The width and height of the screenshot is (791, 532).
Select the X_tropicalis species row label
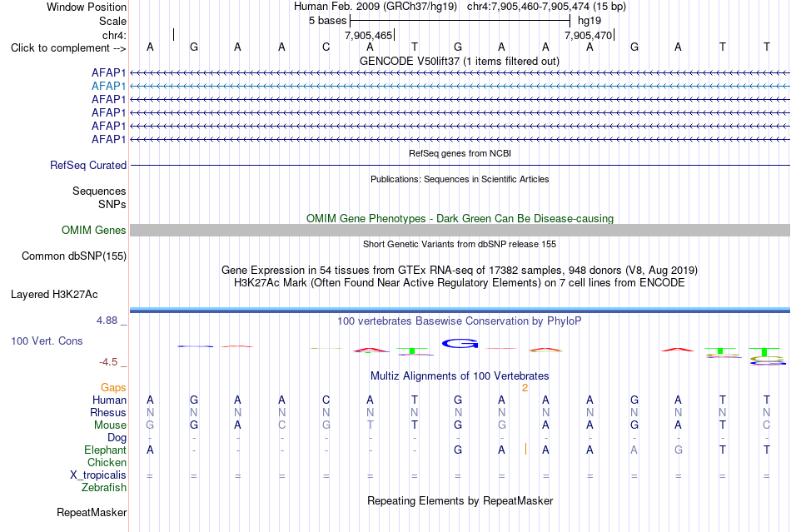(x=98, y=475)
